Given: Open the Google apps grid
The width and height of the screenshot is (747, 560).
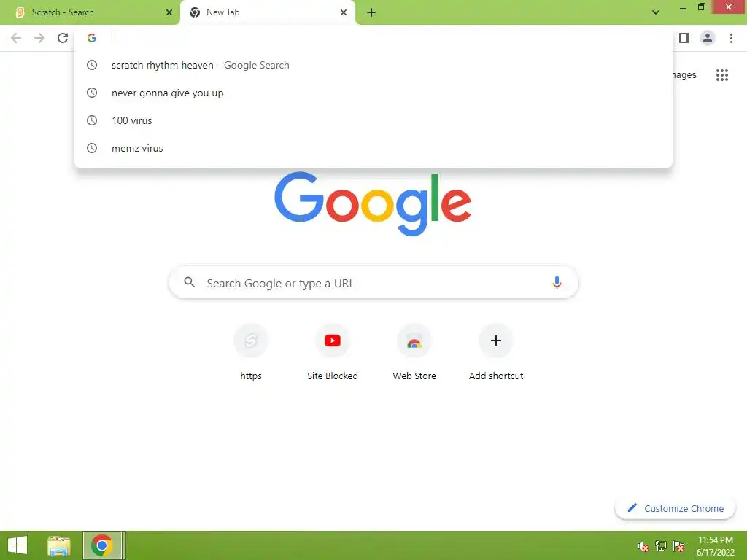Looking at the screenshot, I should point(722,75).
